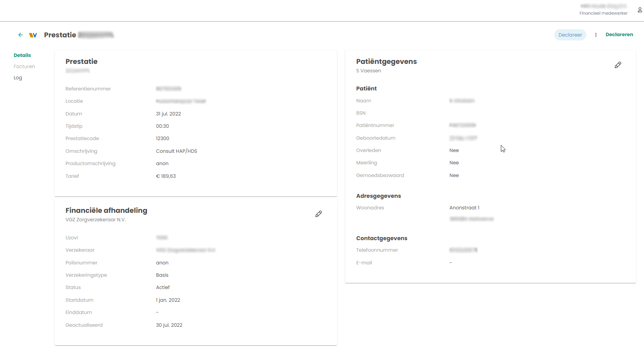Viewport: 644px width, 356px height.
Task: Click the Datum value 31 jul. 2022
Action: point(168,114)
